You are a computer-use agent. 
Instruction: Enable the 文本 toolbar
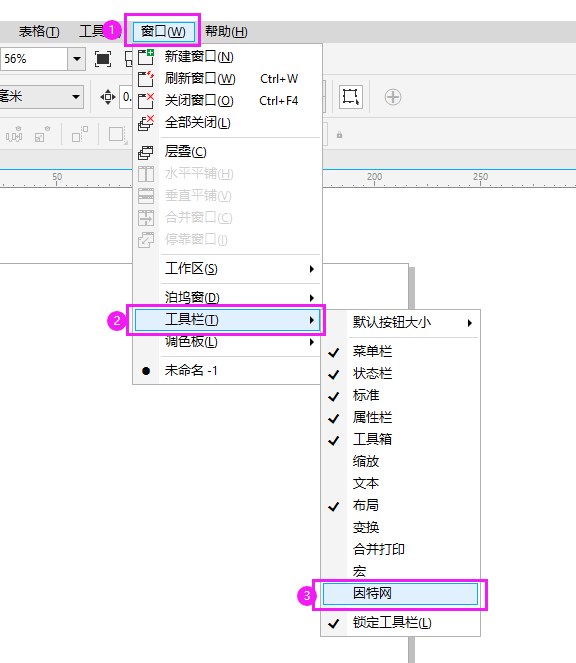coord(400,483)
